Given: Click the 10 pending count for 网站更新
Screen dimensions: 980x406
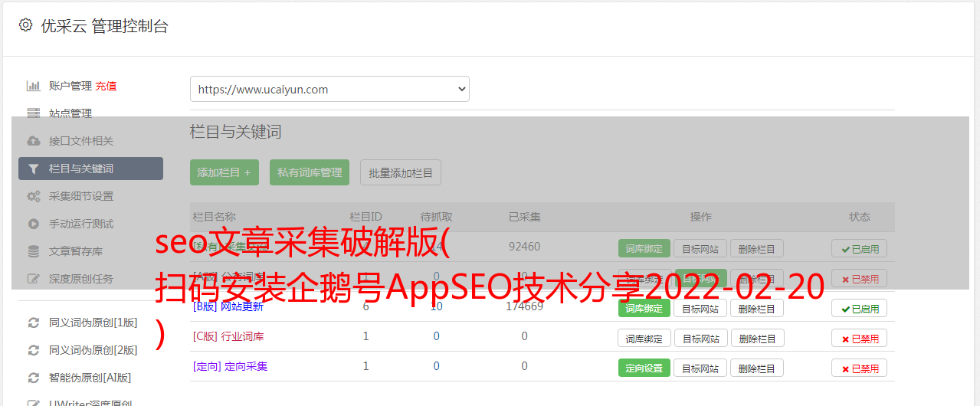Looking at the screenshot, I should (x=436, y=306).
